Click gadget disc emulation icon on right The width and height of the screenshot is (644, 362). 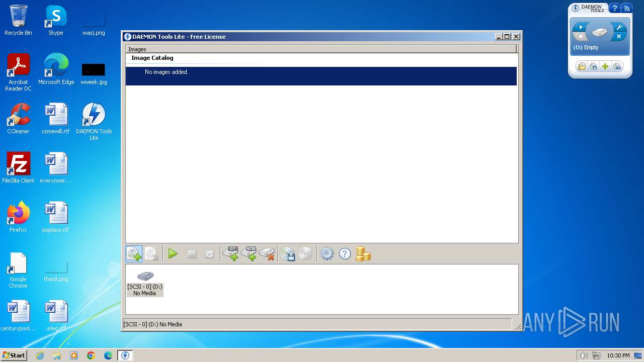(617, 66)
